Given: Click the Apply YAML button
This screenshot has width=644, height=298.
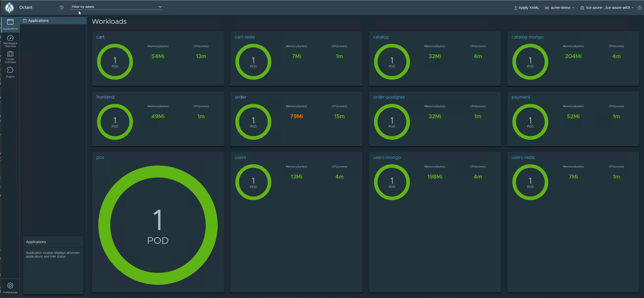Looking at the screenshot, I should coord(526,8).
